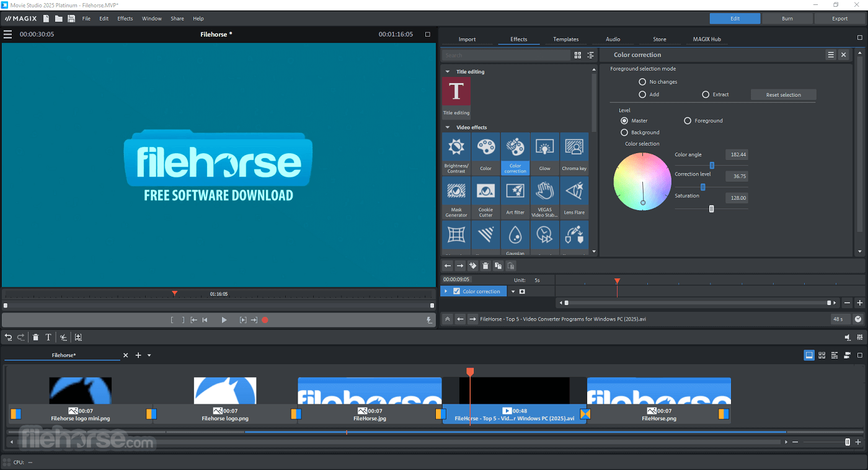
Task: Open the preview monitor hamburger menu
Action: (x=8, y=34)
